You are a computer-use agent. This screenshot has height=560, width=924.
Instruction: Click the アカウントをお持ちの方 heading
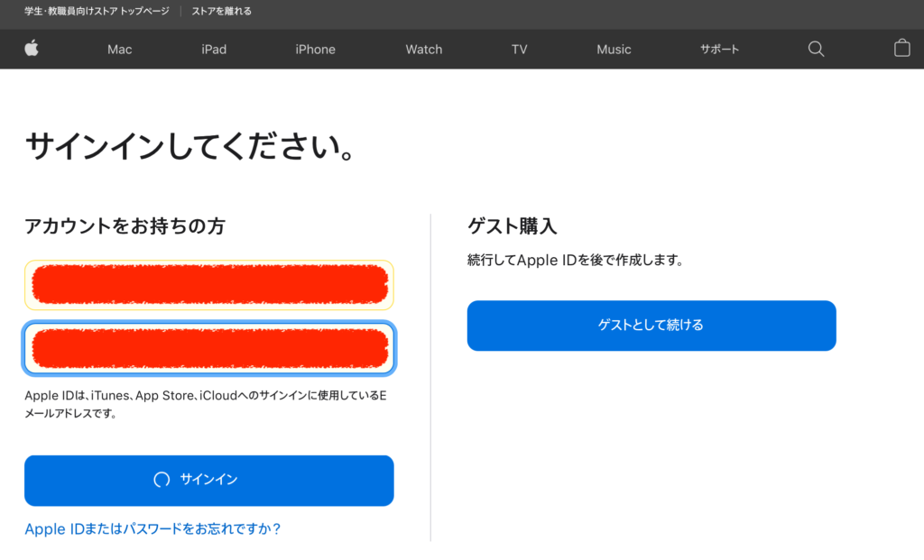tap(125, 226)
